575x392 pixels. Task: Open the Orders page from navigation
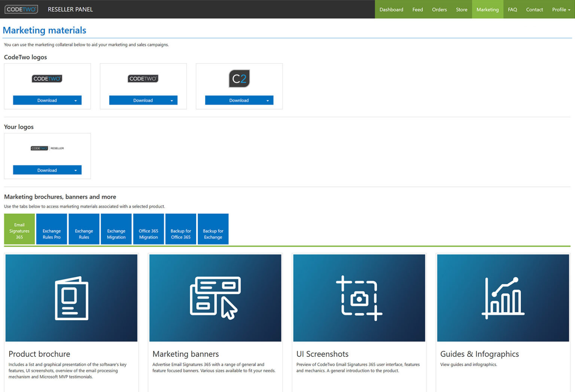pyautogui.click(x=439, y=9)
